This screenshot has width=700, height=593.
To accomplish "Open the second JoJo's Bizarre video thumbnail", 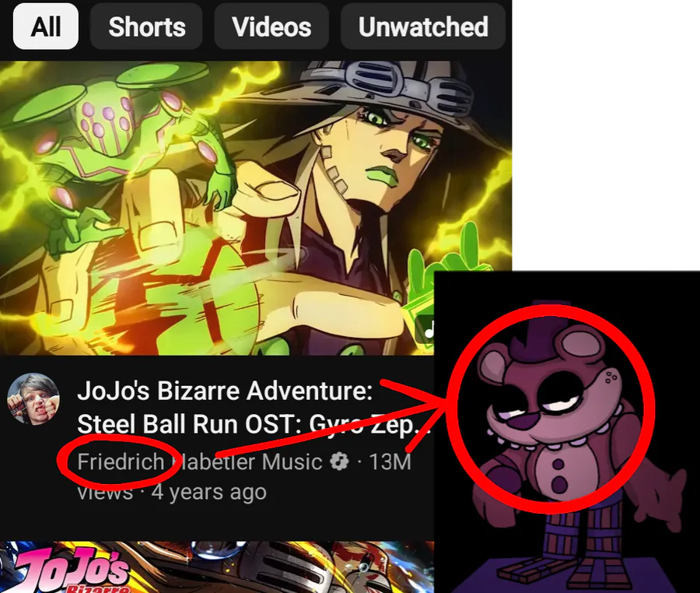I will point(217,567).
